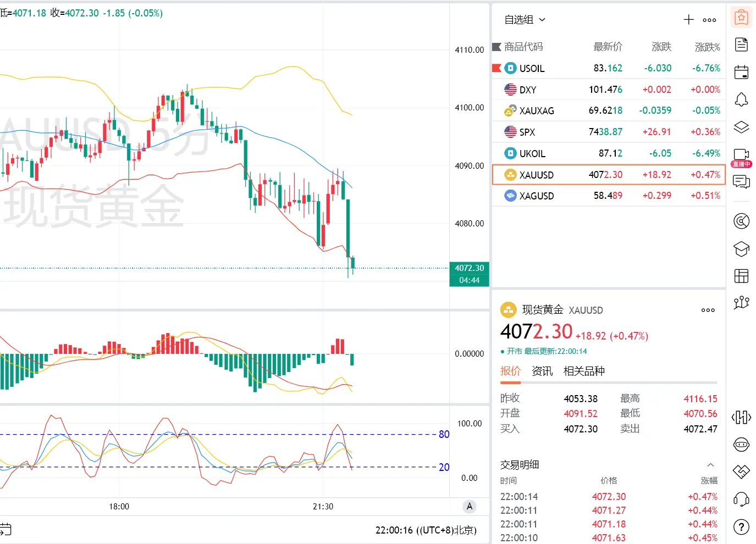Click the flag icon beside 商品代码 header
This screenshot has width=756, height=544.
point(496,47)
